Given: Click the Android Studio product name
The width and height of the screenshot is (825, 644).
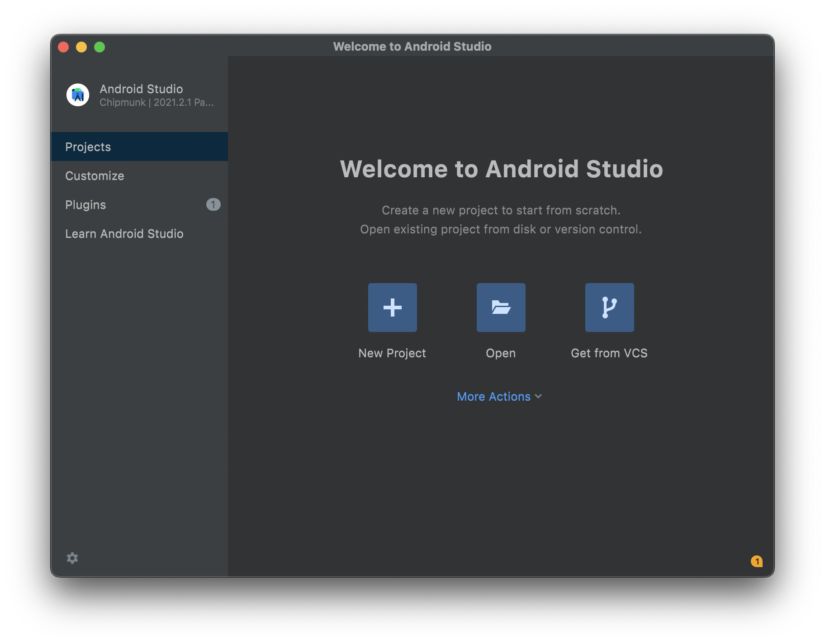Looking at the screenshot, I should pos(141,89).
